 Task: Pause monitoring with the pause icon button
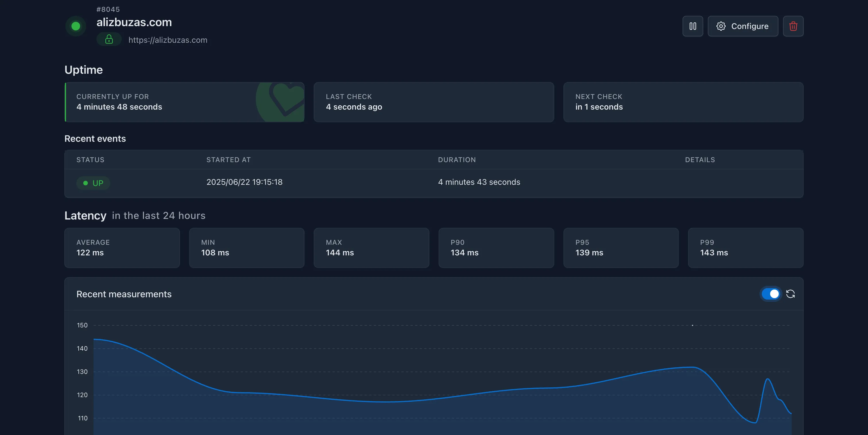pos(692,26)
